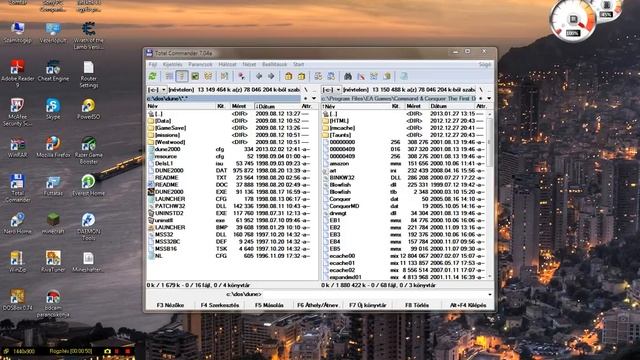Go back with the left arrow icon
640x360 pixels.
point(258,76)
